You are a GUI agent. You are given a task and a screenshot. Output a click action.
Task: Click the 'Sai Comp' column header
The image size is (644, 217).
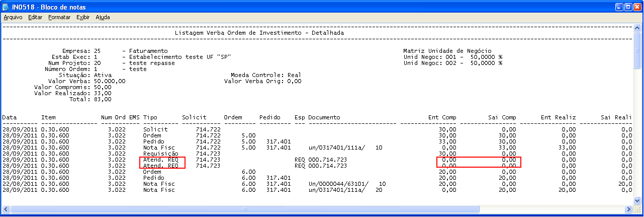[502, 117]
